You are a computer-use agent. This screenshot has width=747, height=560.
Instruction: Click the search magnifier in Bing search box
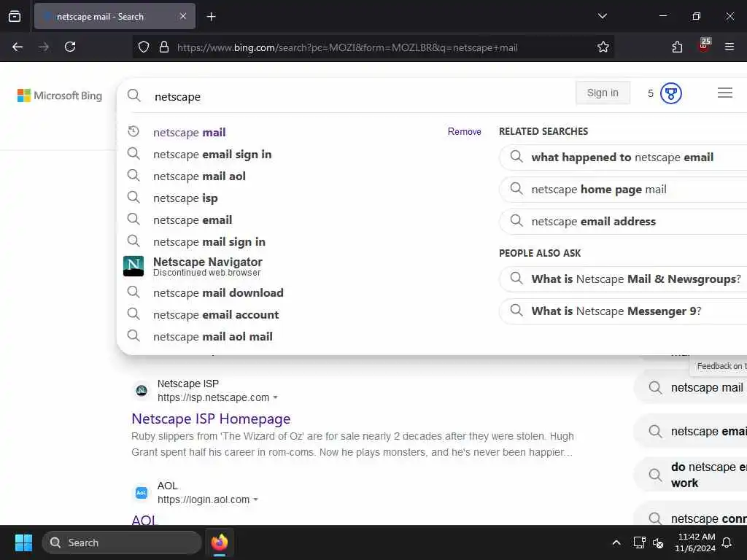point(134,96)
